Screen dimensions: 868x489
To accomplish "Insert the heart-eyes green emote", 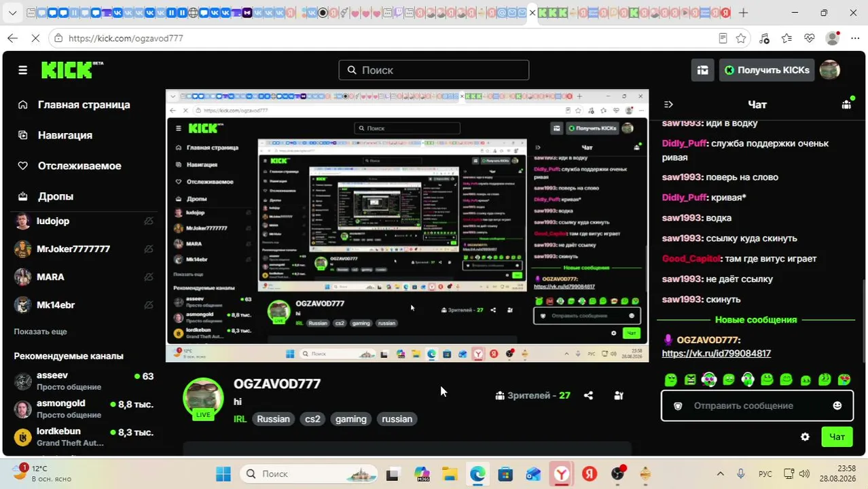I will pos(844,380).
